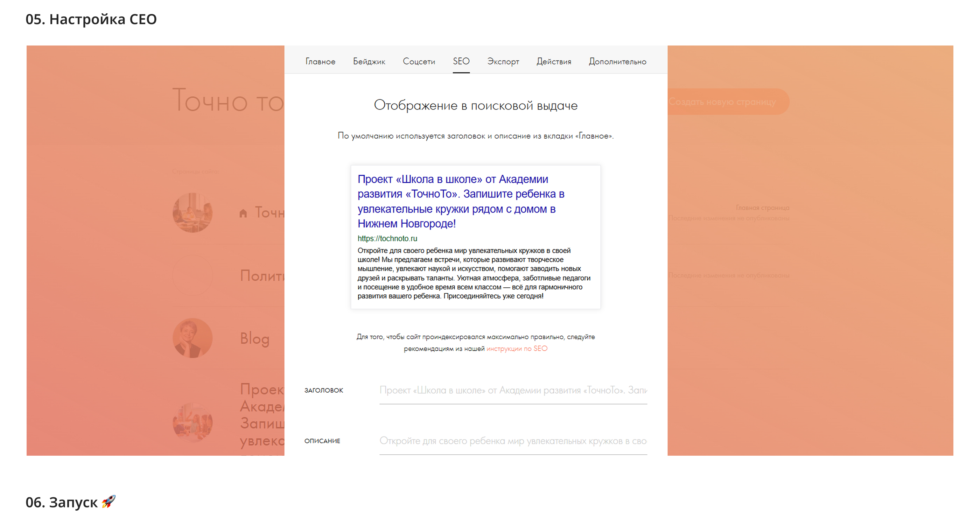980x532 pixels.
Task: Click the Заголовок input field
Action: (x=513, y=390)
